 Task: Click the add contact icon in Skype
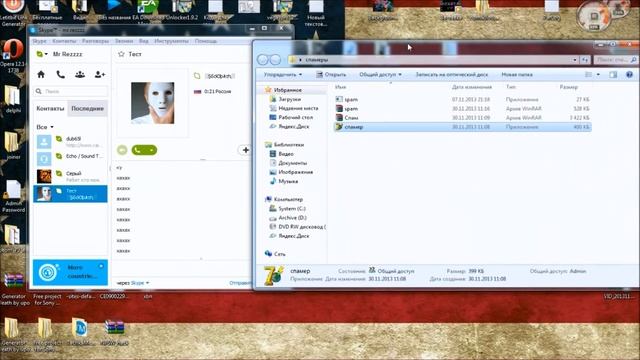coord(100,74)
